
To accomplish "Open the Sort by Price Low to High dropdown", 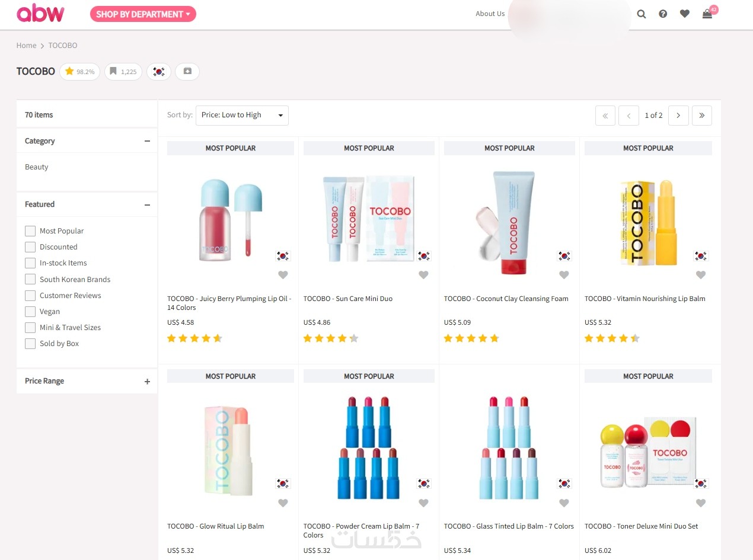I will click(x=242, y=115).
